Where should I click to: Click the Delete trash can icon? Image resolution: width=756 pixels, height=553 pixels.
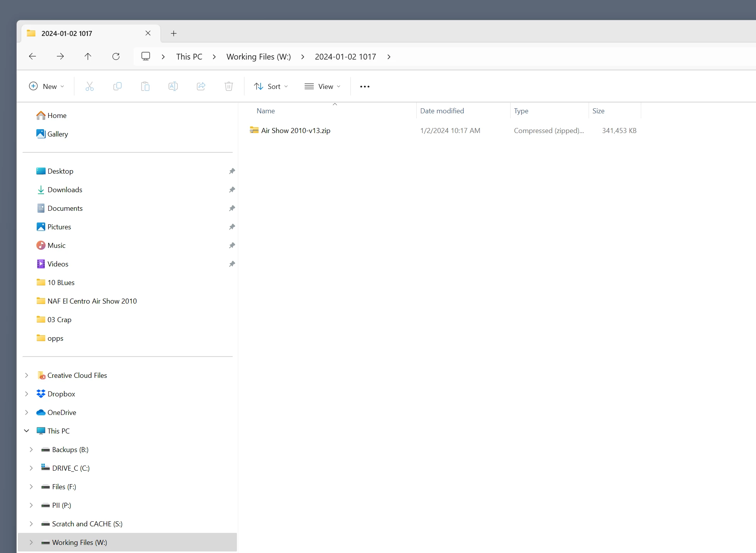coord(229,86)
